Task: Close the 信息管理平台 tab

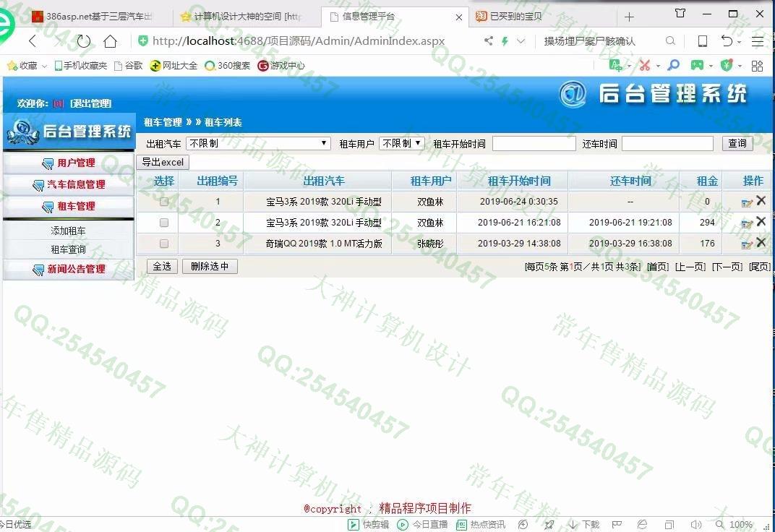Action: pos(458,17)
